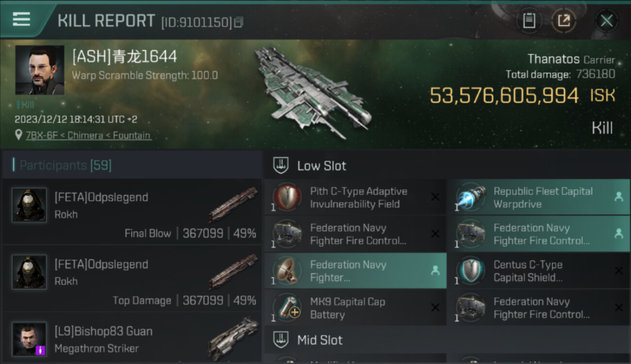
Task: Open the 7BX-6F location link
Action: pyautogui.click(x=88, y=135)
